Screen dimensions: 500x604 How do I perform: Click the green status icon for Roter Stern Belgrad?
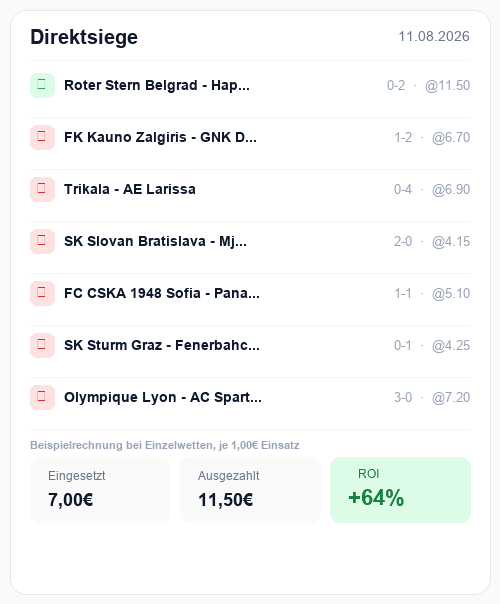(42, 85)
